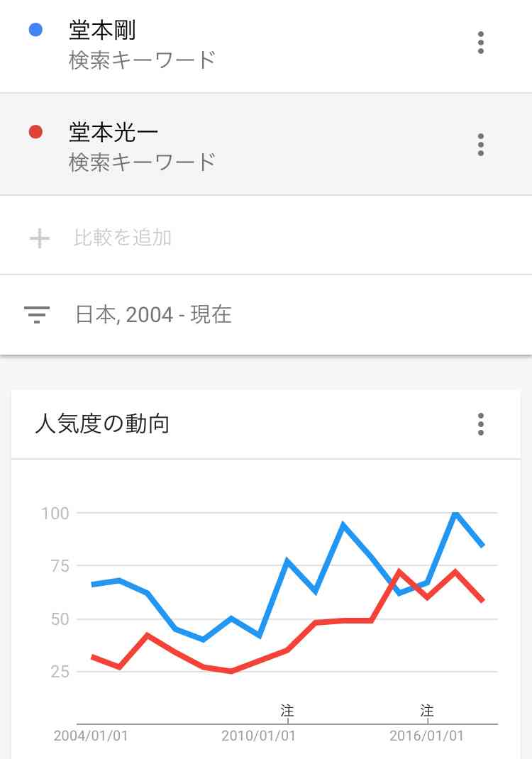Open options menu for 堂本剛 search term
This screenshot has width=532, height=759.
[480, 43]
